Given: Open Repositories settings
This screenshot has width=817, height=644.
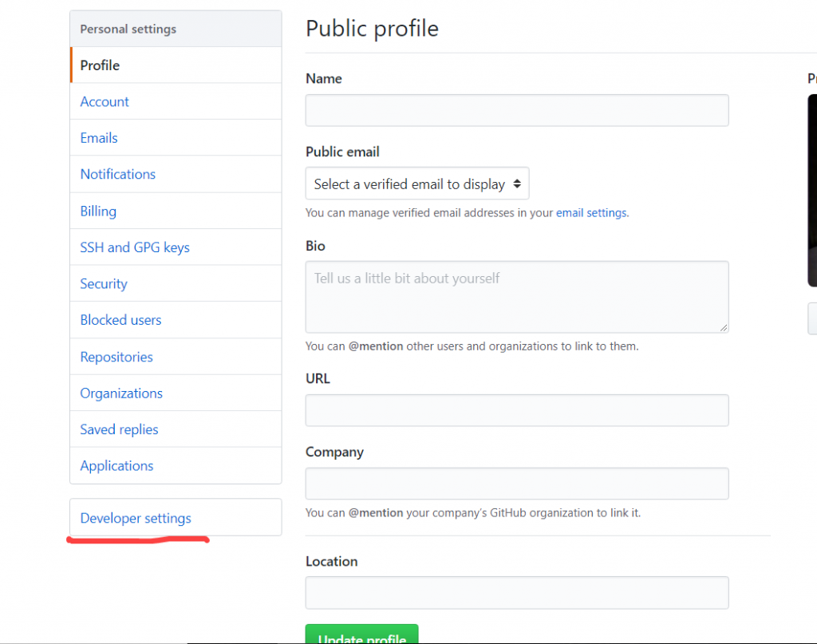Looking at the screenshot, I should (116, 356).
